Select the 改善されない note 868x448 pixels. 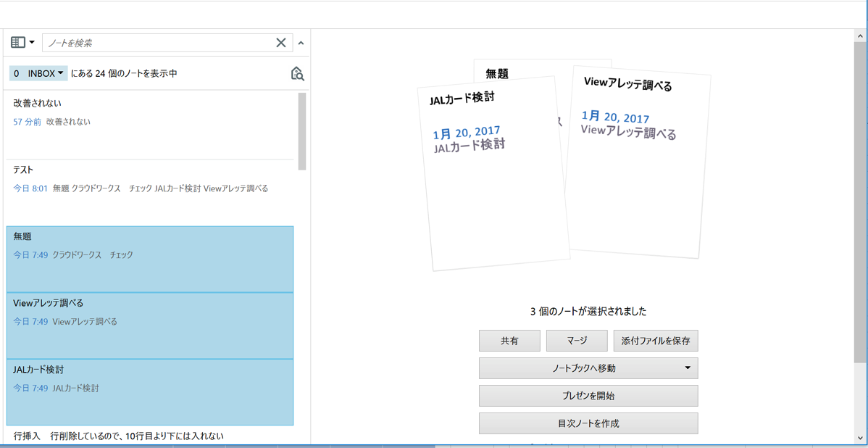(150, 125)
